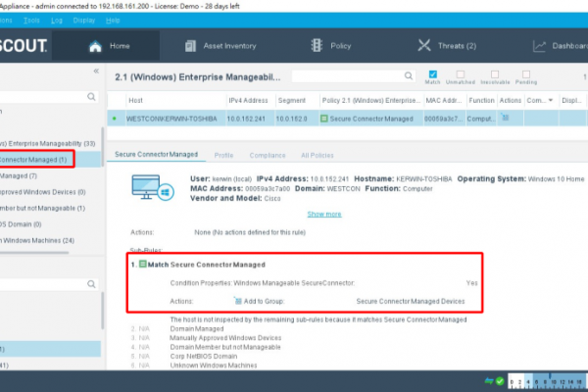Open the Tools menu

pyautogui.click(x=31, y=21)
